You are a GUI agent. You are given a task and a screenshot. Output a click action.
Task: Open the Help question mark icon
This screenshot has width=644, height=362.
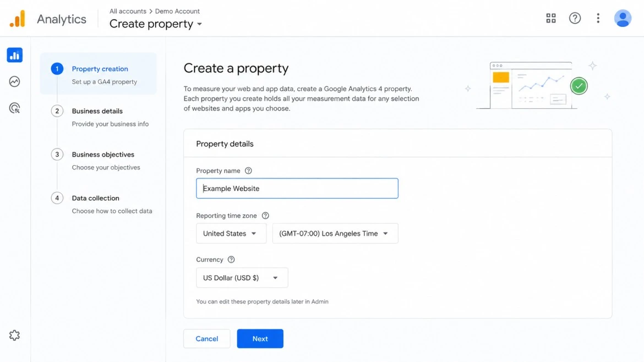575,18
